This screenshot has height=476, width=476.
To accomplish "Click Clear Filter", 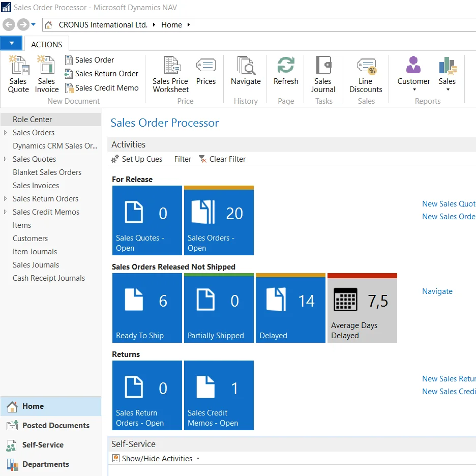I will tap(222, 159).
